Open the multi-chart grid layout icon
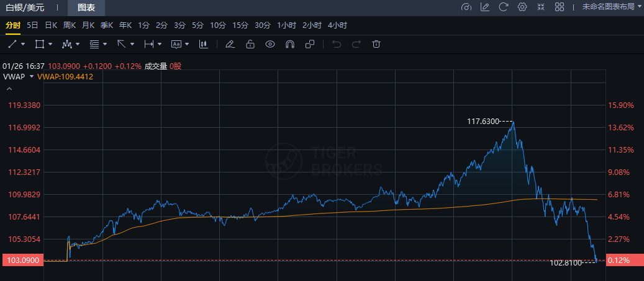 (x=560, y=7)
